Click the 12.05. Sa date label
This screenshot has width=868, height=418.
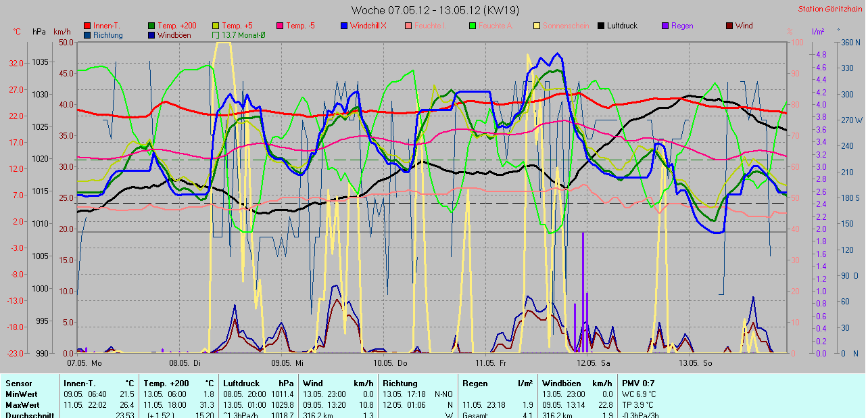(594, 363)
